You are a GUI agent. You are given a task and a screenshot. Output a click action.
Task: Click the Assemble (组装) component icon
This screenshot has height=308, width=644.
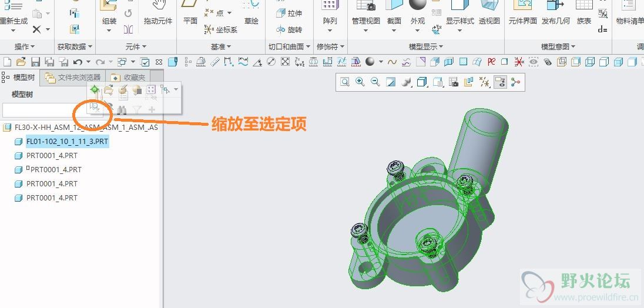[x=109, y=6]
